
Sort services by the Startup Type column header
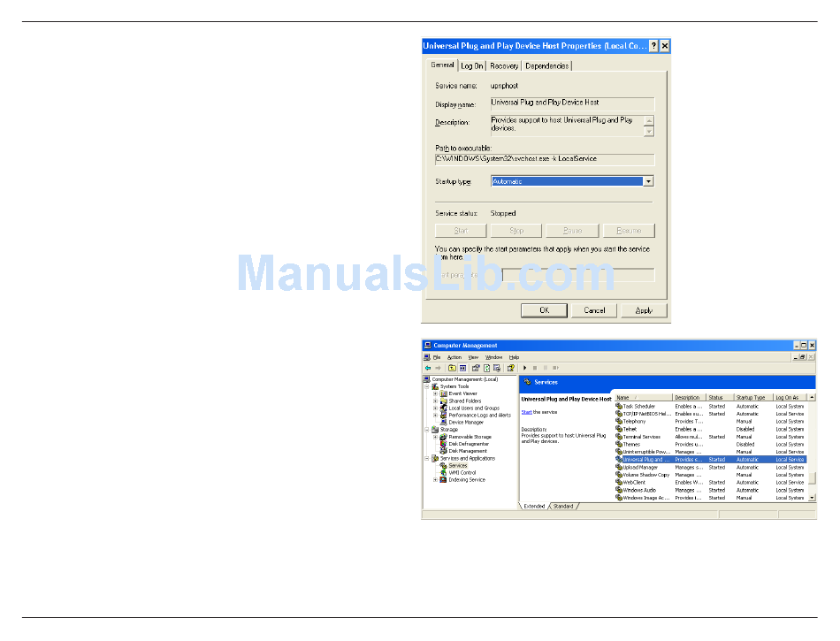(752, 397)
